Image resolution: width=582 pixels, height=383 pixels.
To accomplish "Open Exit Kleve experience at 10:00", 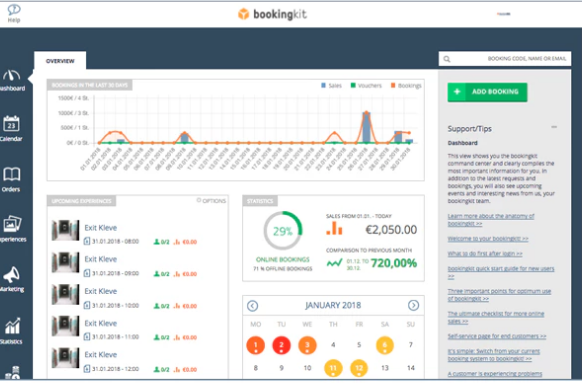I will 101,291.
